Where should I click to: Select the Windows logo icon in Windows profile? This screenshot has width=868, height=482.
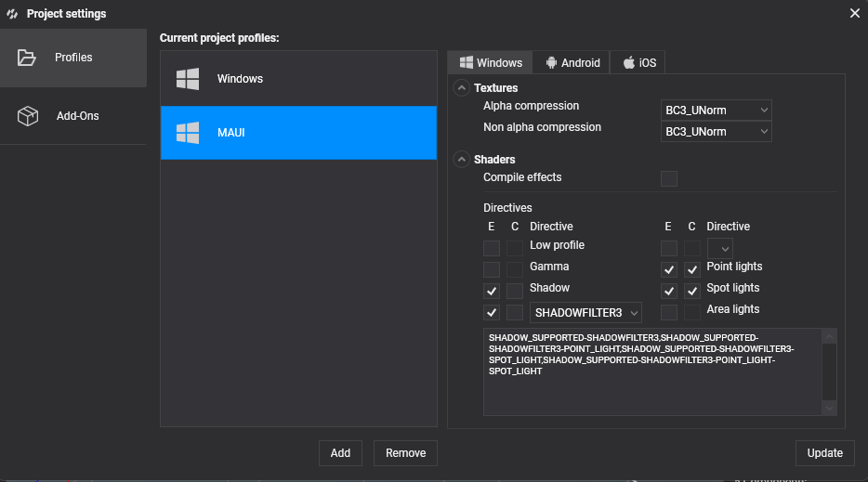188,79
